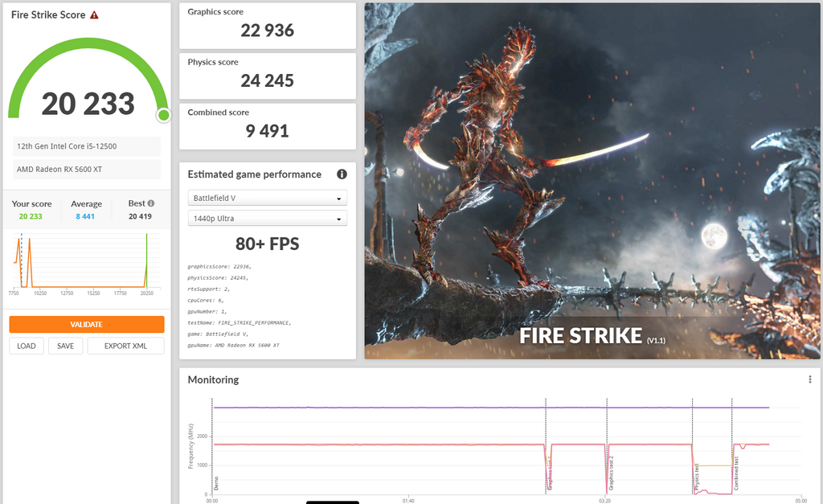Open the Estimated game performance info icon
Screen dimensions: 823x504
(342, 174)
